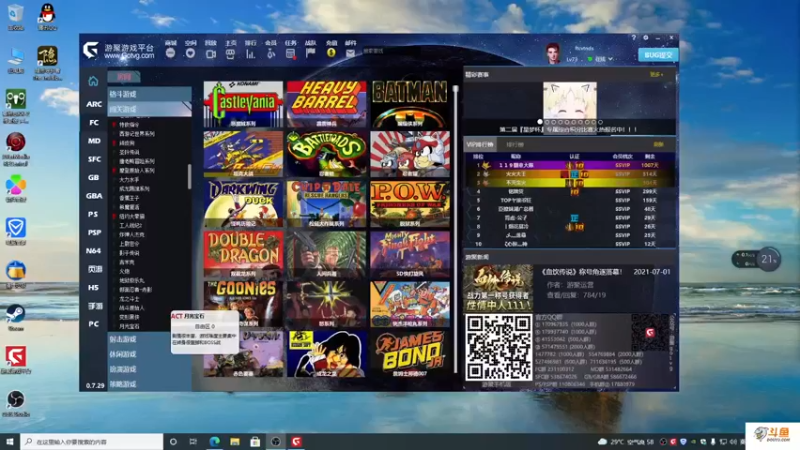Click the GOTVG platform logo
800x450 pixels.
91,49
